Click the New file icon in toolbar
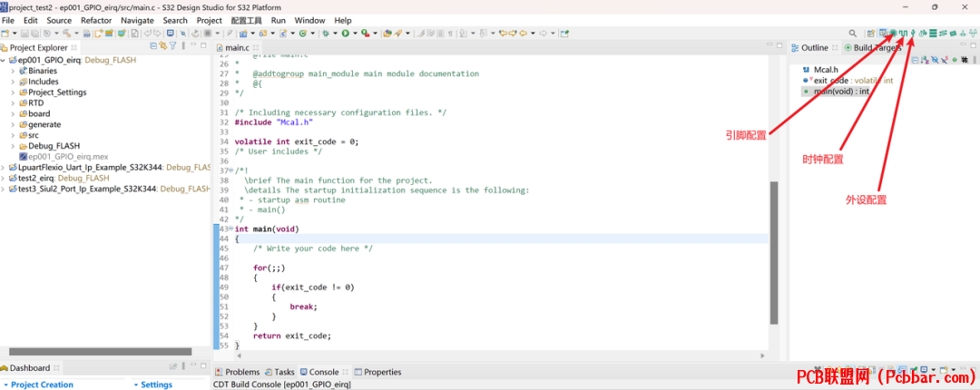 tap(5, 34)
